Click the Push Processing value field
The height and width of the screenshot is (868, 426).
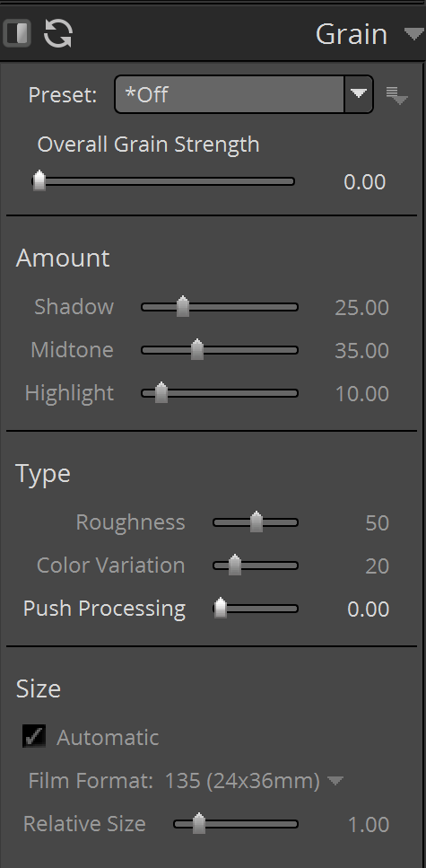(368, 609)
